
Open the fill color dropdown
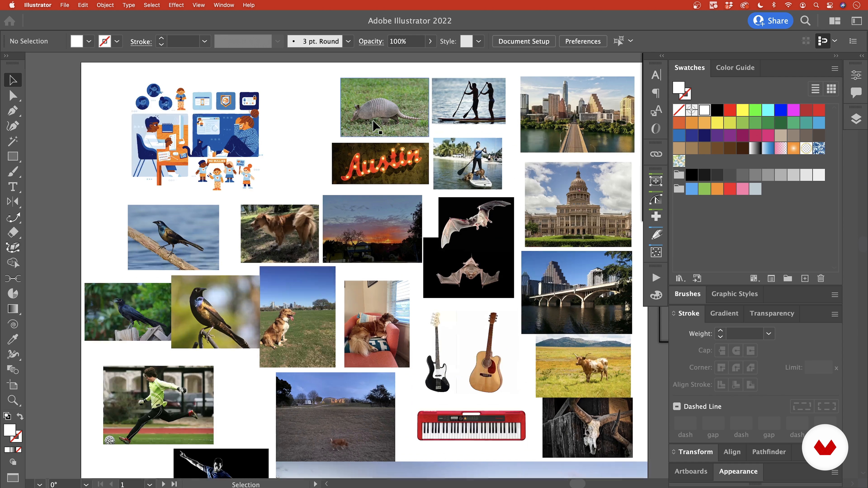tap(89, 41)
